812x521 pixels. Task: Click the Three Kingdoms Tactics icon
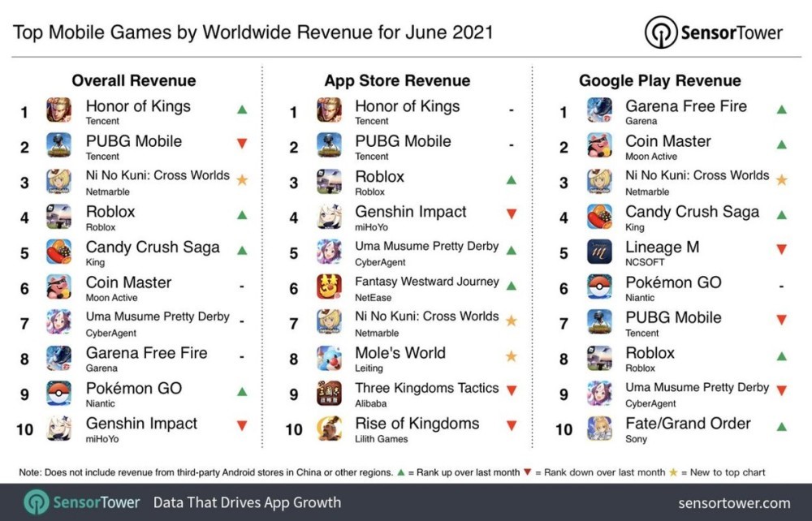coord(329,393)
